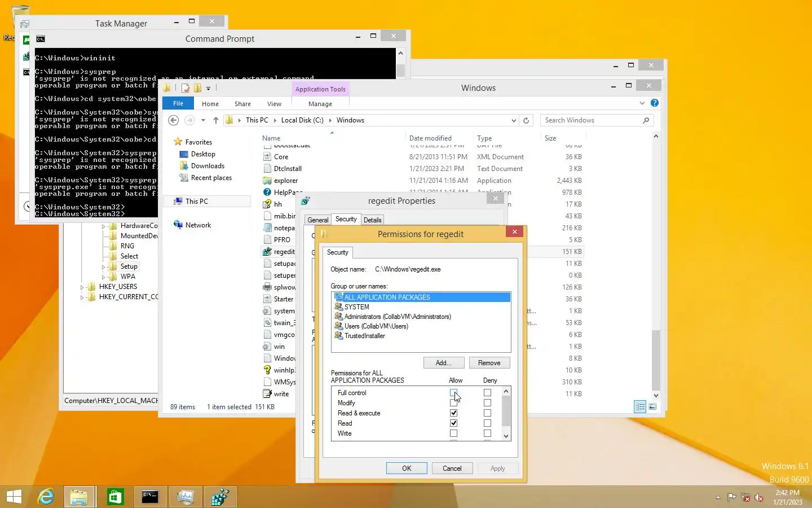Expand HKEY_USERS in Registry Editor
Screen dimensions: 812x508
point(82,287)
